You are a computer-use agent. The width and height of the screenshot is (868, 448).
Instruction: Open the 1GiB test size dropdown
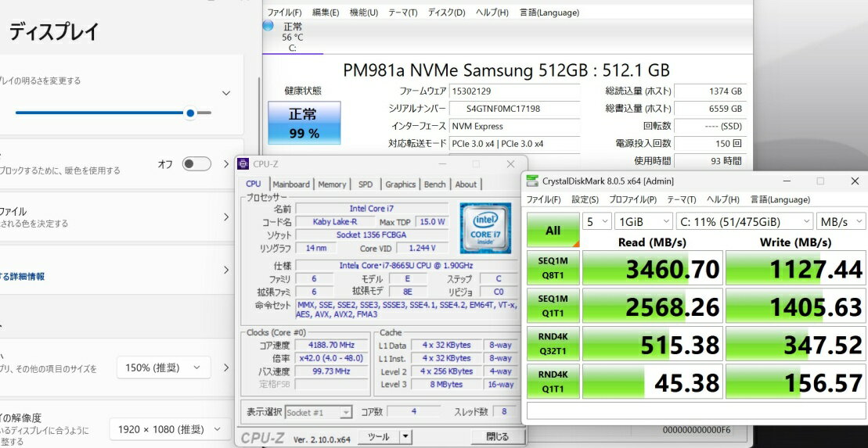point(643,222)
